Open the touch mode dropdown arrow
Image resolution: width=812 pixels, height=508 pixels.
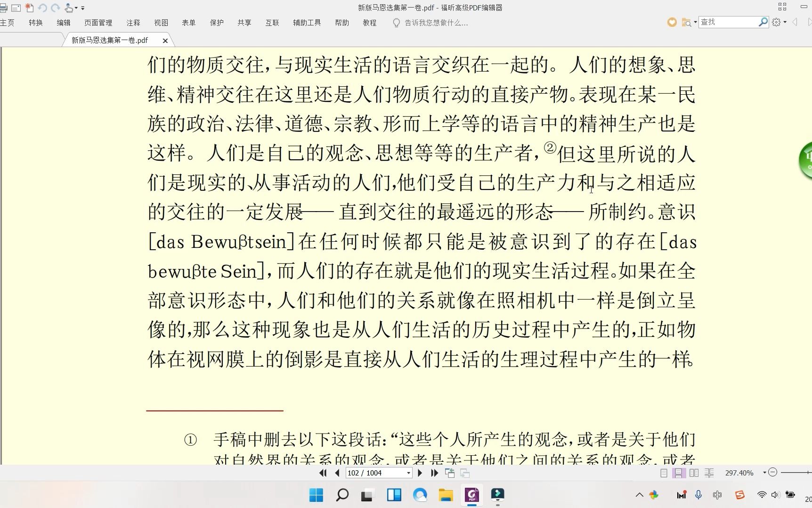click(x=76, y=8)
